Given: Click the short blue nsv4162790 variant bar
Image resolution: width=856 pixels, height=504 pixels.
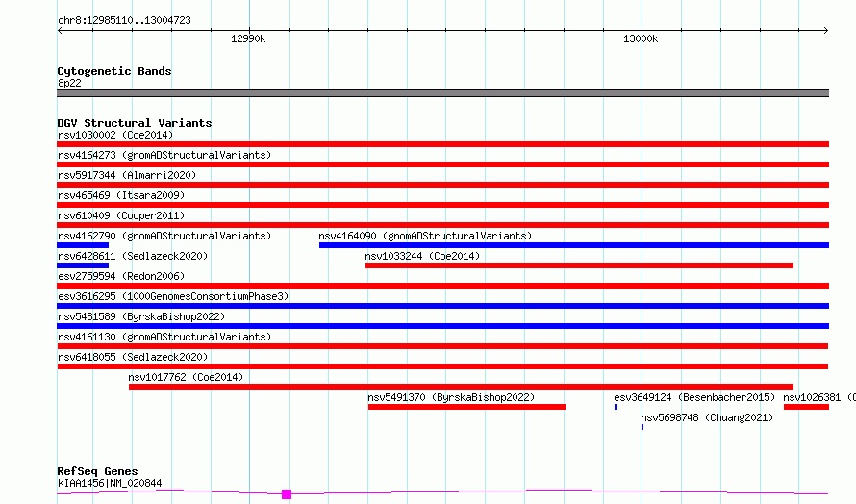Looking at the screenshot, I should click(x=83, y=245).
